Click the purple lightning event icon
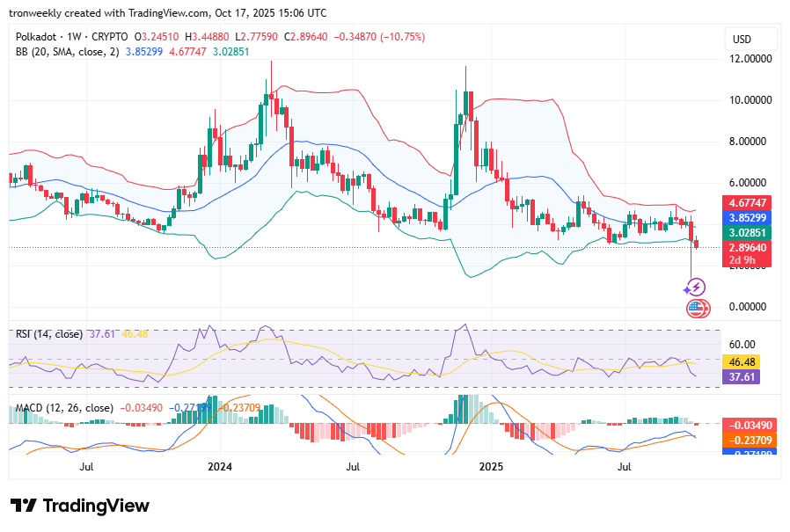This screenshot has height=532, width=790. pyautogui.click(x=697, y=286)
